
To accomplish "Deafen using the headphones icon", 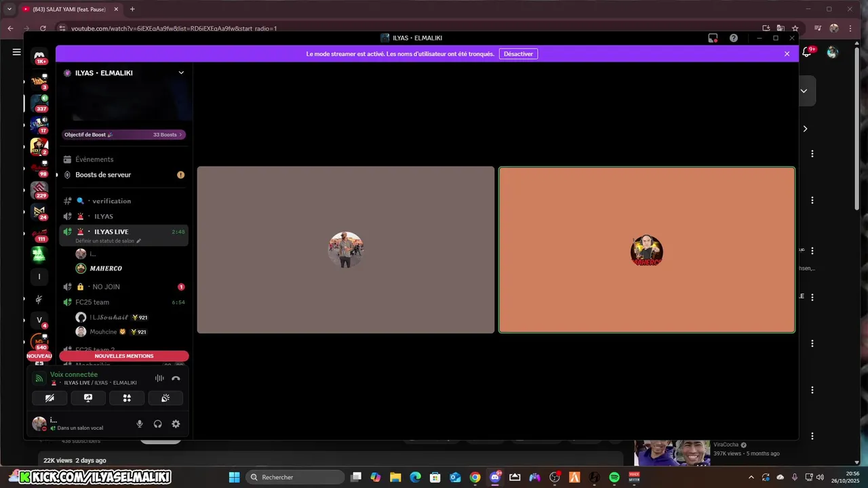I will coord(157,424).
